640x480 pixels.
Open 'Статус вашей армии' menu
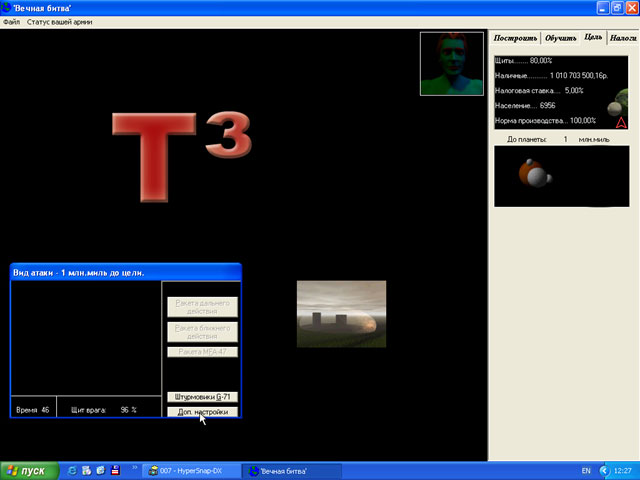(x=59, y=21)
